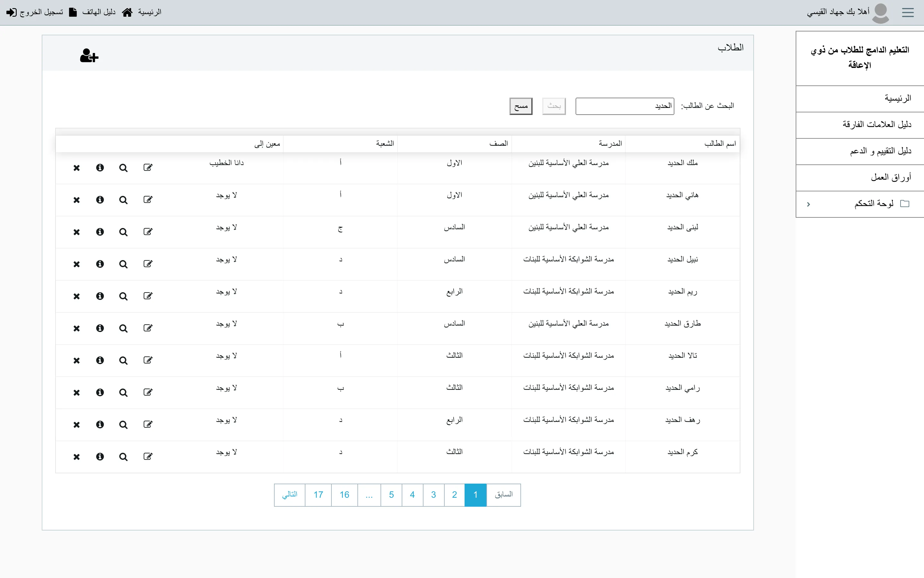Click the pagination ellipsis

tap(369, 495)
